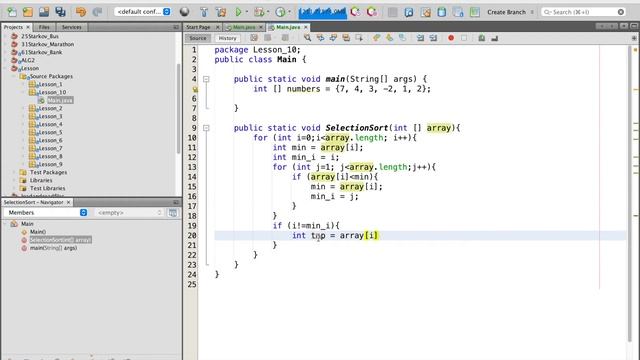Click the blue memory usage graph

[x=322, y=12]
